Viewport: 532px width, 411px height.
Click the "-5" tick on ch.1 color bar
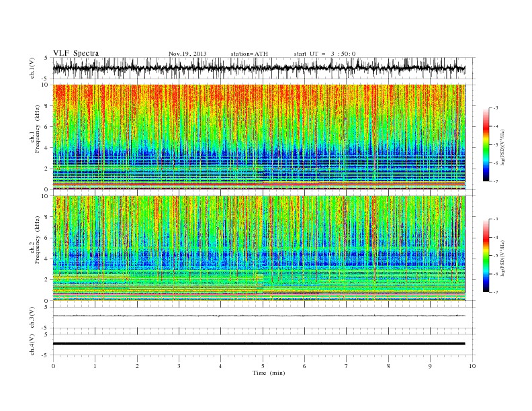pos(496,145)
